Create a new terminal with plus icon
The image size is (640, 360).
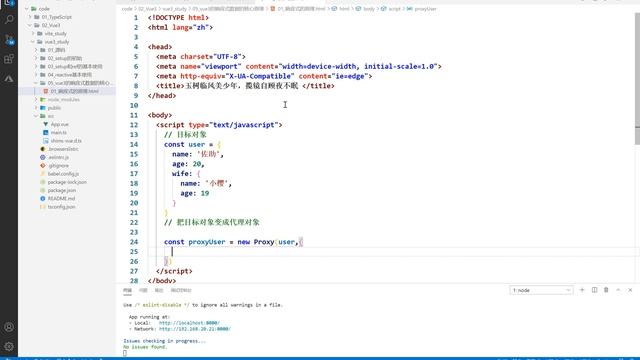click(x=582, y=290)
